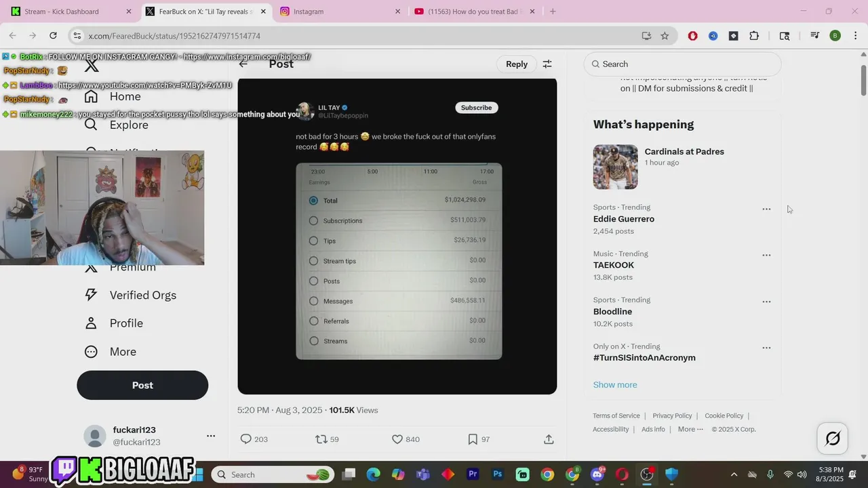Open reply sorting options icon beside Reply
868x488 pixels.
(x=547, y=64)
